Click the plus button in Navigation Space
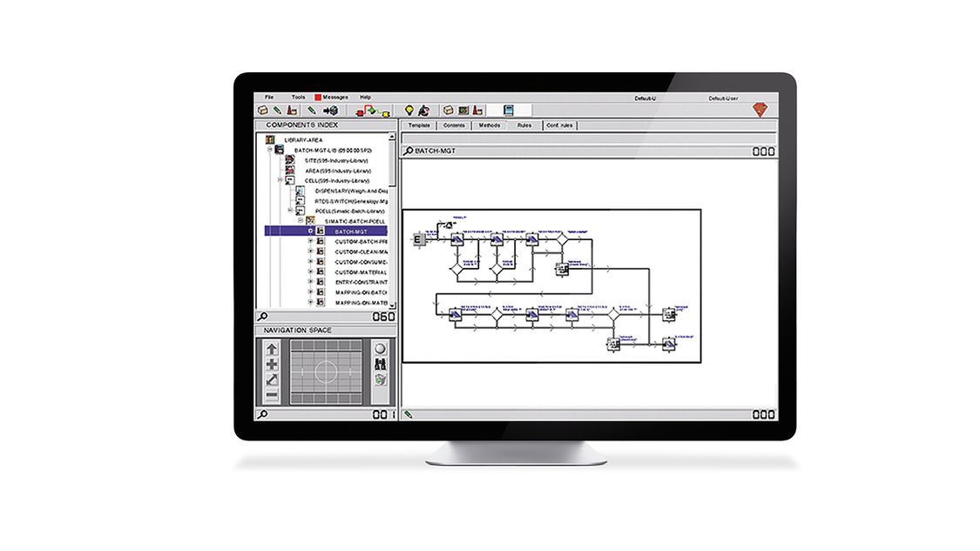Image resolution: width=980 pixels, height=551 pixels. click(272, 364)
